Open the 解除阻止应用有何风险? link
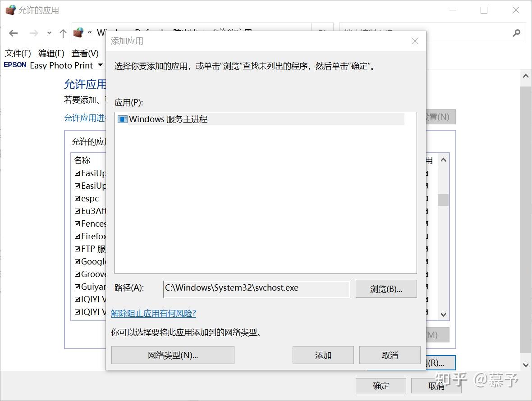The width and height of the screenshot is (532, 401). 153,313
